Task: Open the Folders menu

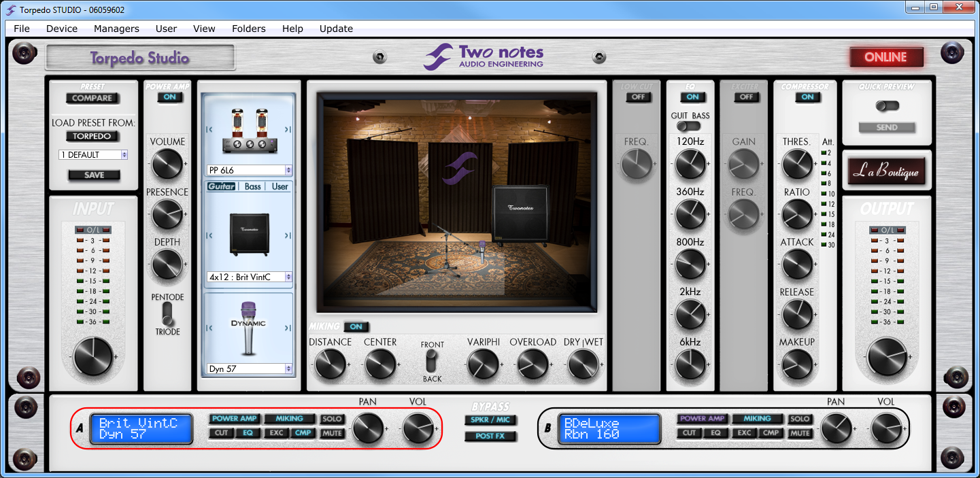Action: pos(249,29)
